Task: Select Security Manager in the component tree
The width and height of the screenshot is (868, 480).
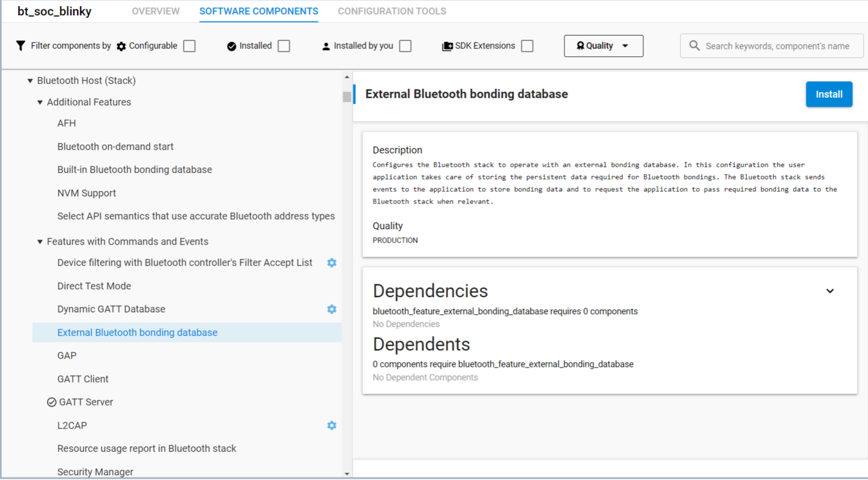Action: point(95,471)
